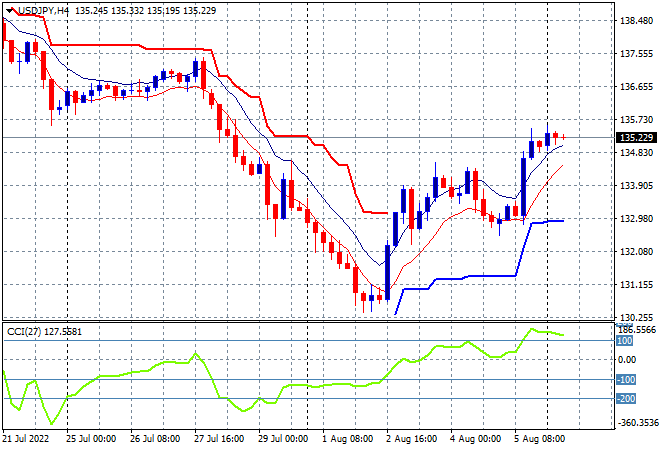This screenshot has width=660, height=450.
Task: Click the 134.830 price axis label
Action: coord(636,152)
